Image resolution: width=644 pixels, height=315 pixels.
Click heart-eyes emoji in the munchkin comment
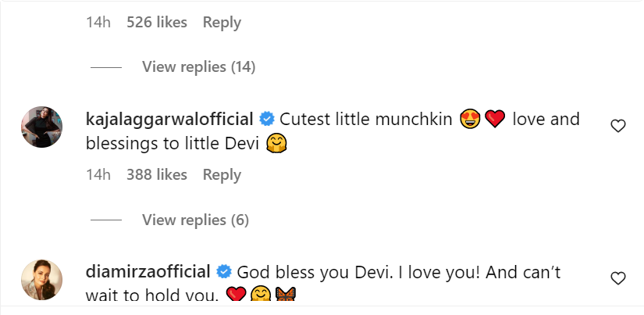[x=470, y=120]
